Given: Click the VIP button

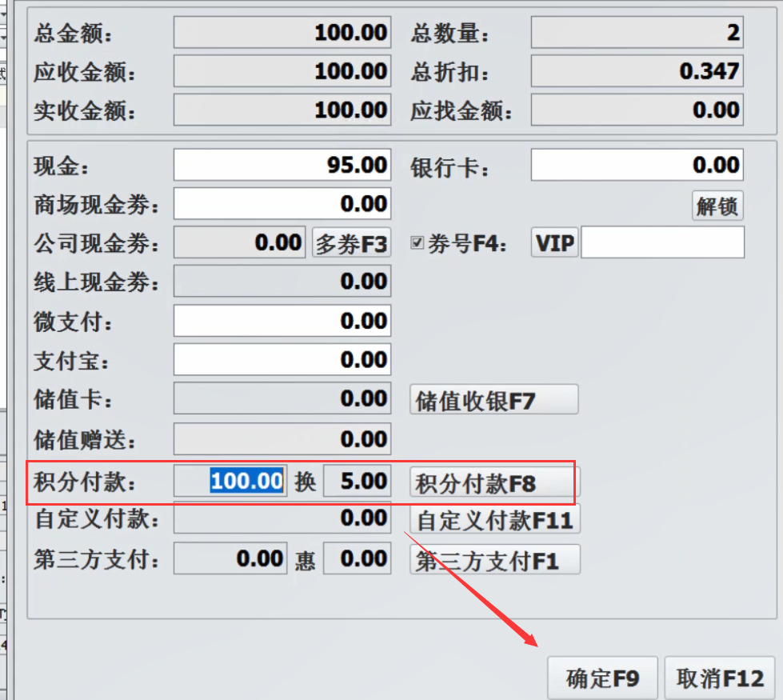Looking at the screenshot, I should [x=554, y=243].
